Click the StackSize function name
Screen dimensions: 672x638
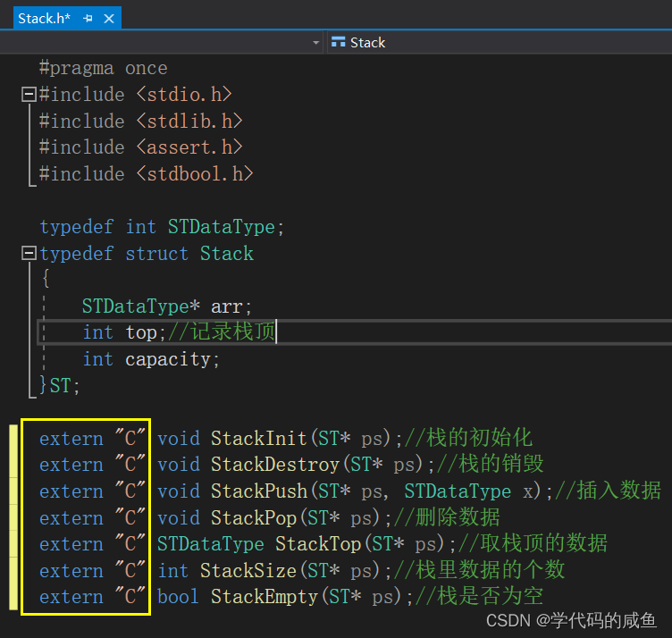click(x=248, y=571)
